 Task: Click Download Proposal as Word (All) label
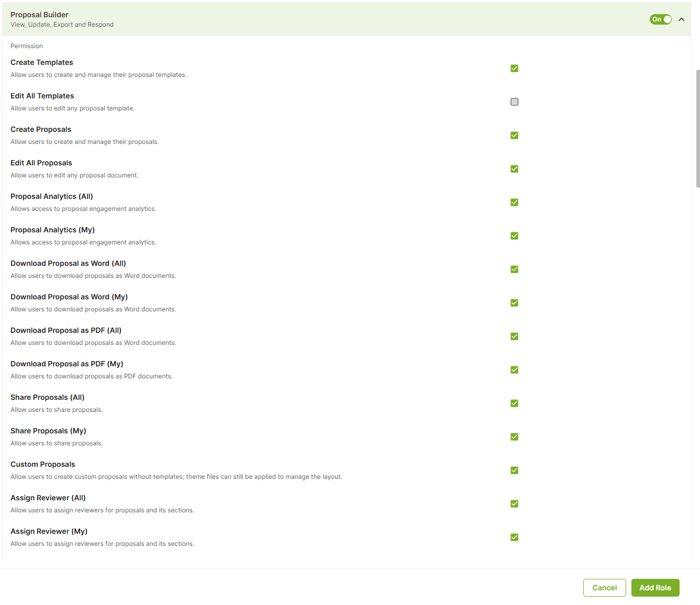(68, 263)
